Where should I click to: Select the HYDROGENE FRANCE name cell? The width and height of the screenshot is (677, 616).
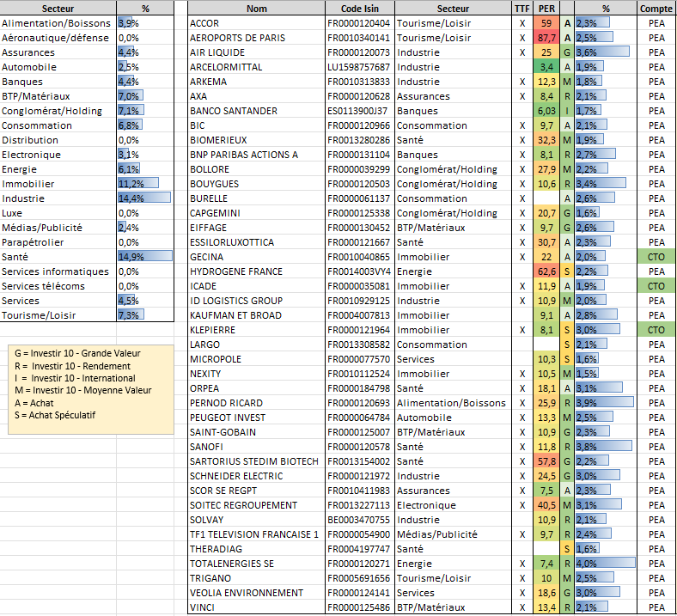pos(257,271)
